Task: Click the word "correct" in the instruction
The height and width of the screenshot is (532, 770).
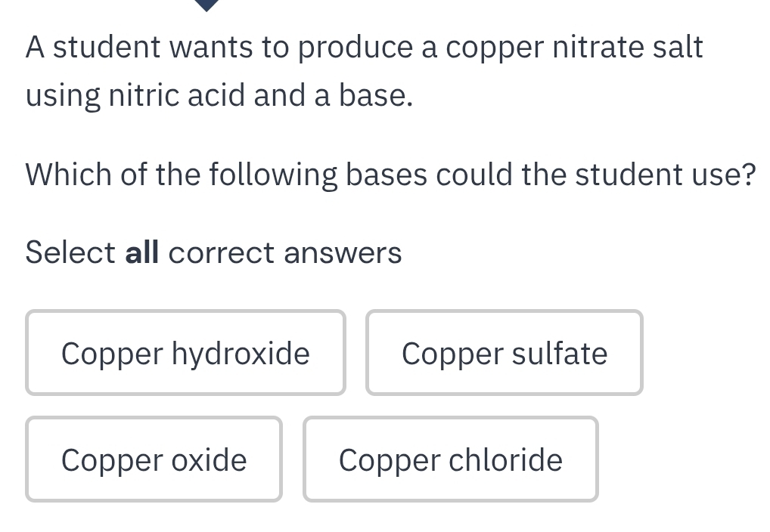Action: pyautogui.click(x=222, y=252)
